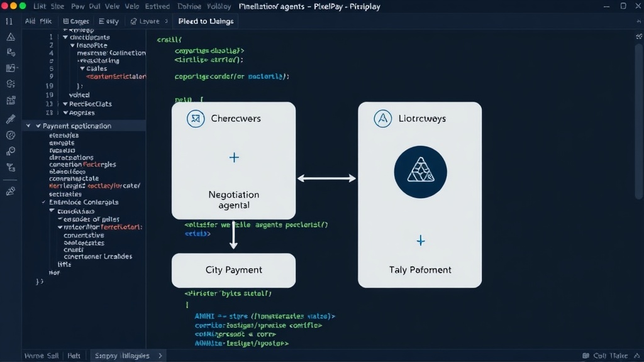Click the rightmost icon in the status bar
The height and width of the screenshot is (362, 644).
pyautogui.click(x=636, y=356)
